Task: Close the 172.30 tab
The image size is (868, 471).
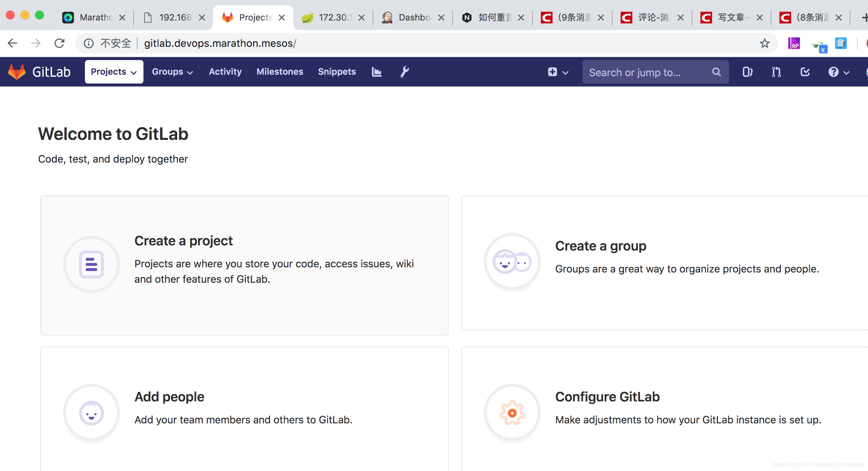Action: [362, 17]
